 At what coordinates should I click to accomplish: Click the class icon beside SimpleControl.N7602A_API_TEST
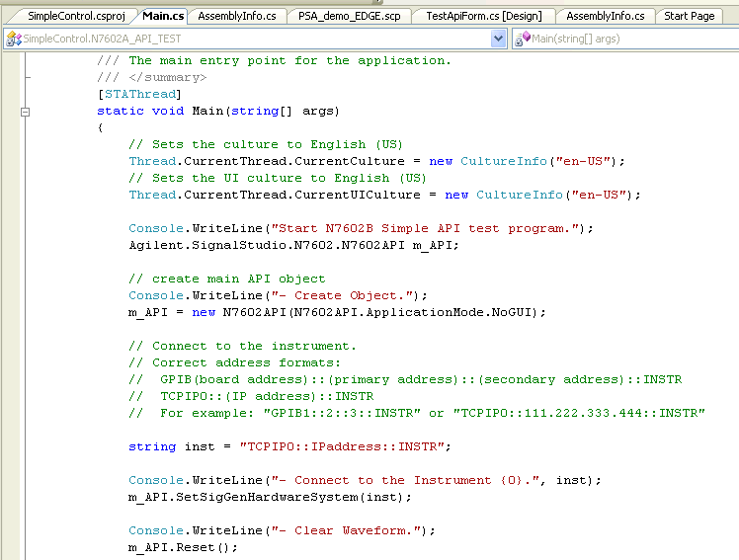pyautogui.click(x=14, y=39)
